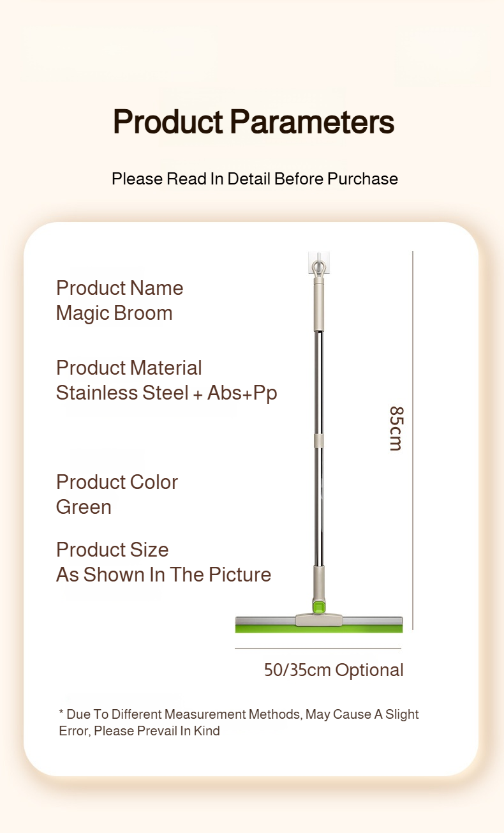Click "Stainless Steel + Abs+Pp" text
The width and height of the screenshot is (504, 833).
point(167,393)
